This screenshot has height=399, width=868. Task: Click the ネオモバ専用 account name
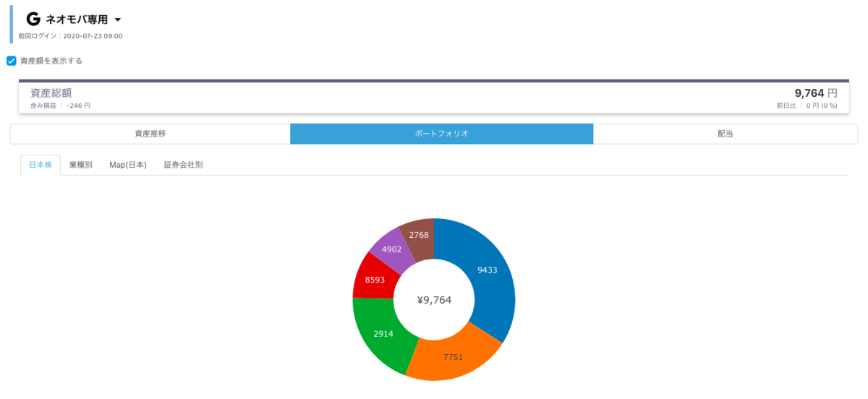tap(77, 20)
